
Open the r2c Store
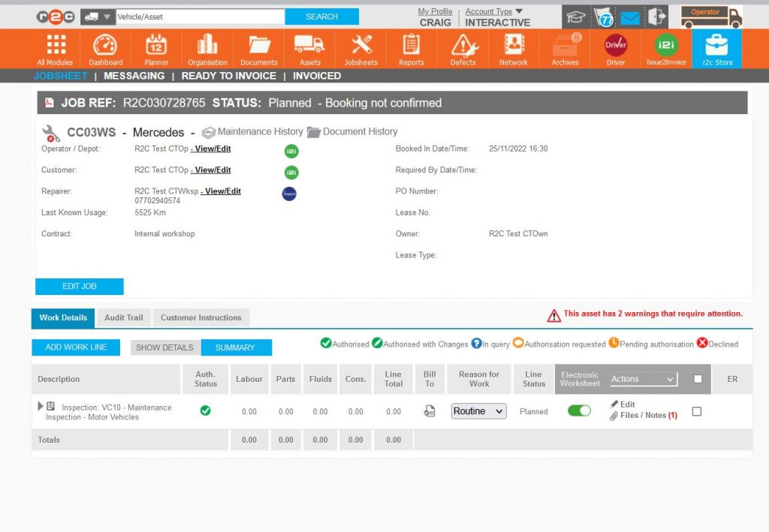716,48
